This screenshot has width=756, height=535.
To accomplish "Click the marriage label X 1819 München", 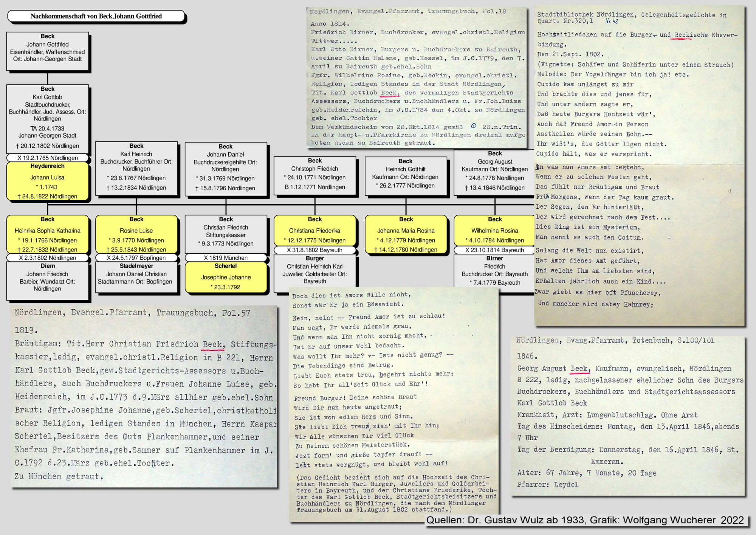I will 226,258.
